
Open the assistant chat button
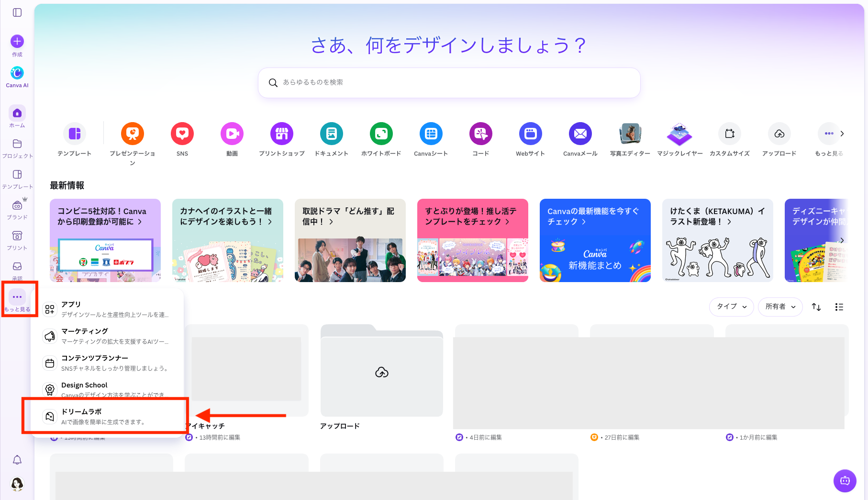pos(845,481)
